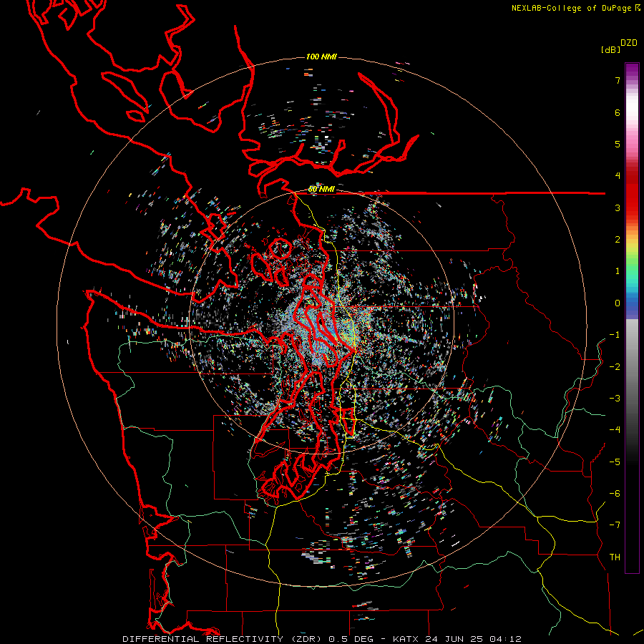This screenshot has width=644, height=644.
Task: Click the 1 value on color scale
Action: 618,271
